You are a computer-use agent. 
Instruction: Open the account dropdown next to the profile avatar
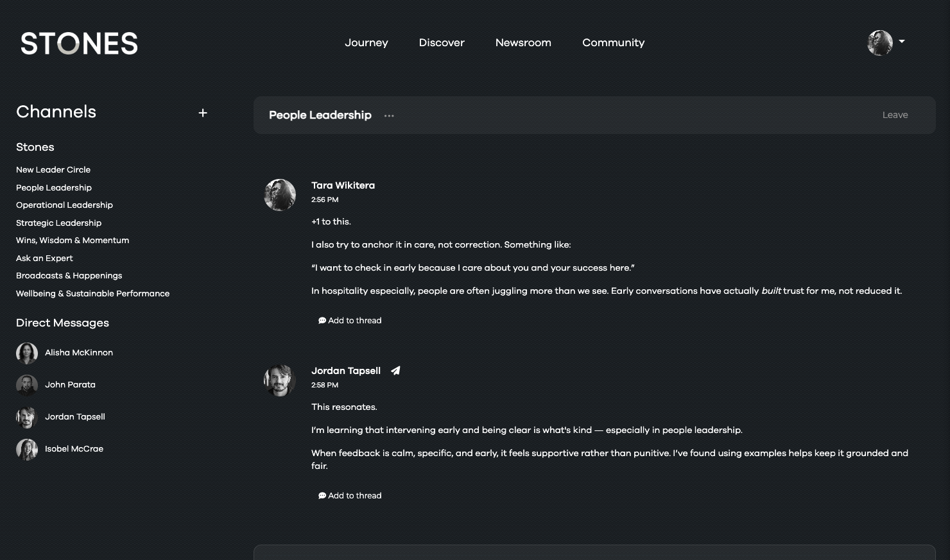[x=902, y=42]
